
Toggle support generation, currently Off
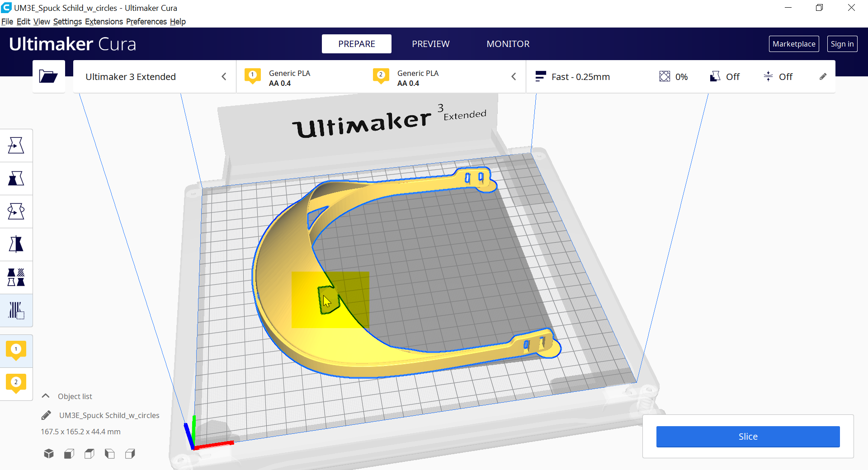723,76
